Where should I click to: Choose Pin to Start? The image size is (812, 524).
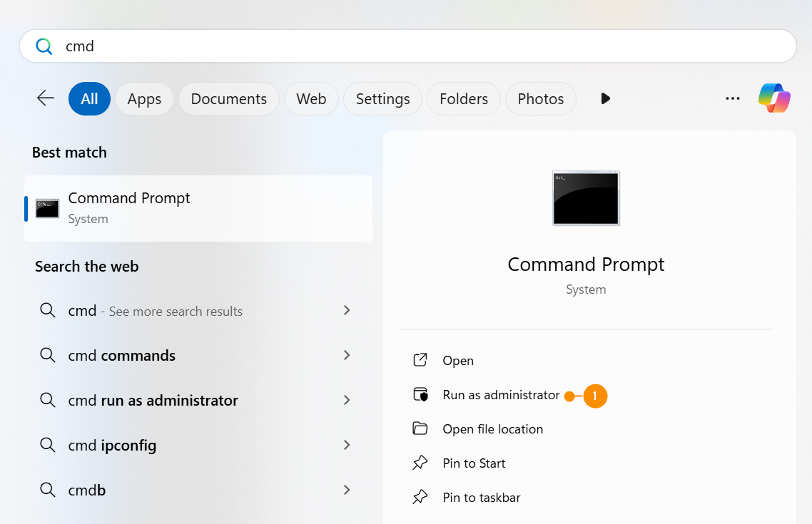(x=474, y=463)
